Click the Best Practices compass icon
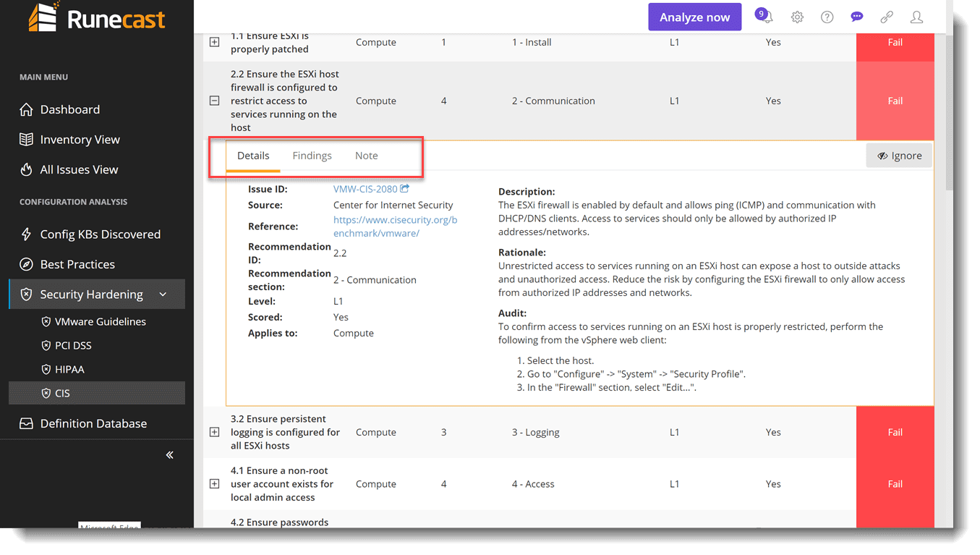Screen dimensions: 980x555 pyautogui.click(x=26, y=264)
